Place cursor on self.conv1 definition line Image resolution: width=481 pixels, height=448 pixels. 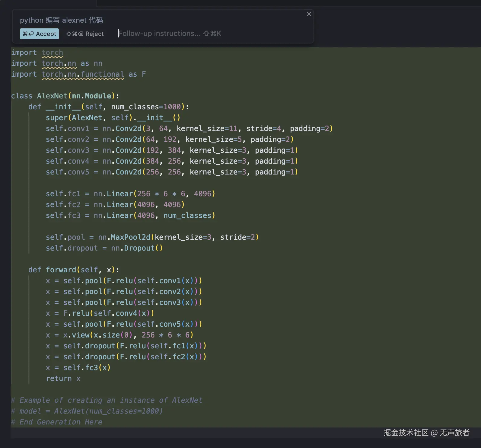[189, 129]
